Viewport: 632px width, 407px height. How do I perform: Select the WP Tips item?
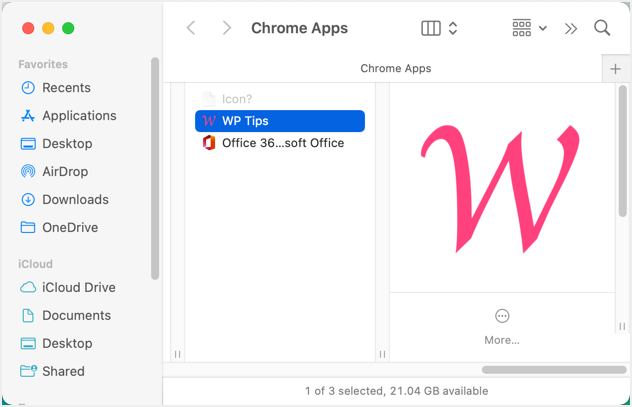[x=280, y=121]
